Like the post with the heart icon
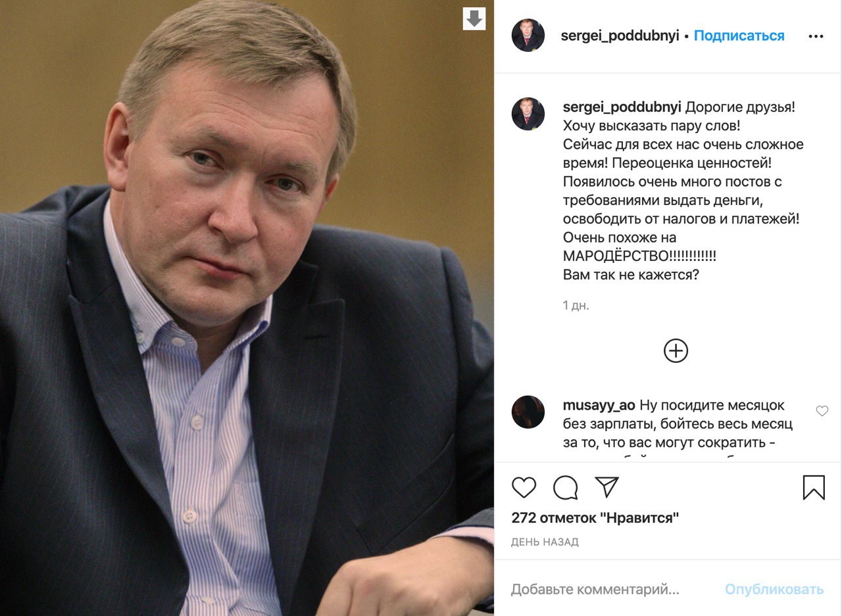 click(x=524, y=487)
